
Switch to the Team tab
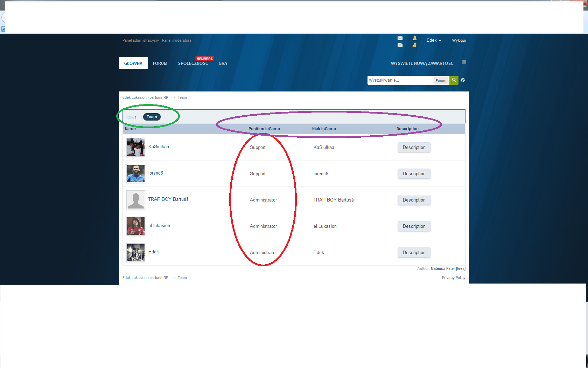(152, 117)
